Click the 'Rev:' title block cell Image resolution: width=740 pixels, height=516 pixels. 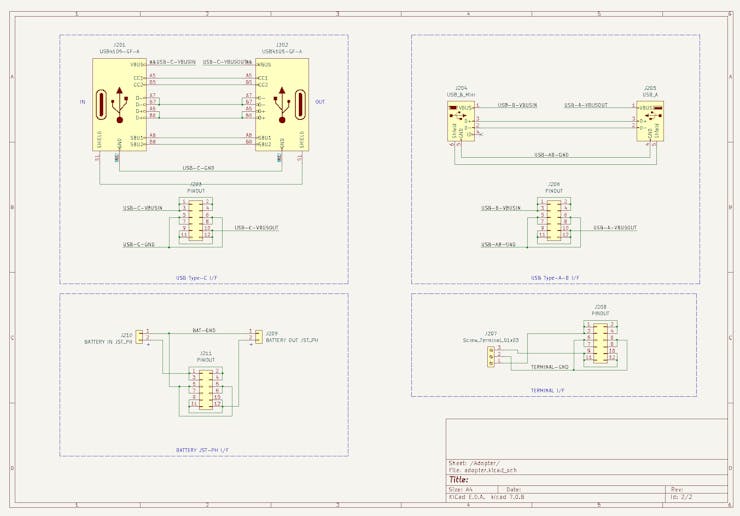pyautogui.click(x=676, y=490)
